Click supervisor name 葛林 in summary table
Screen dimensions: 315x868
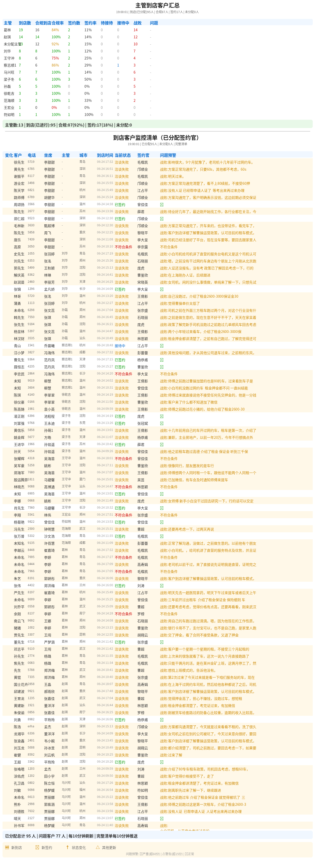point(7,30)
